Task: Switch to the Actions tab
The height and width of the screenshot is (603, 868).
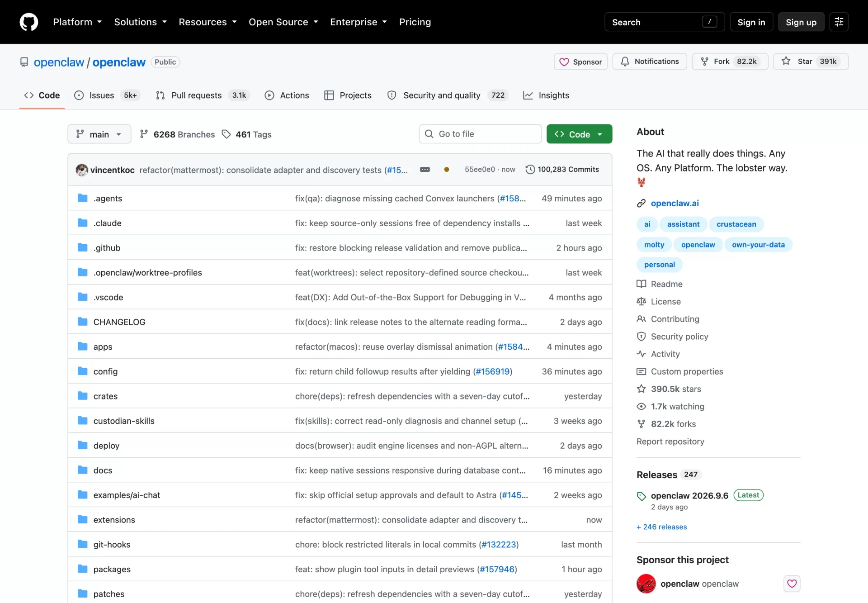Action: click(x=287, y=95)
